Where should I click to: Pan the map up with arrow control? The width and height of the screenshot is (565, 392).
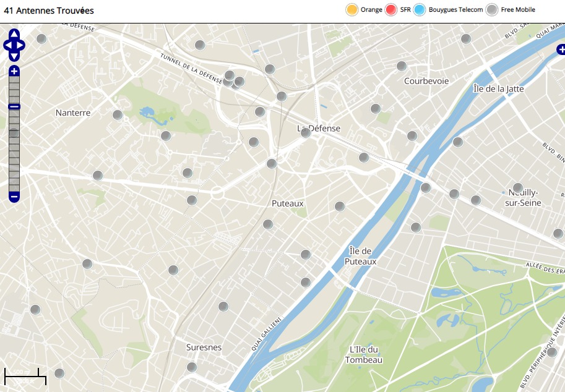(14, 34)
